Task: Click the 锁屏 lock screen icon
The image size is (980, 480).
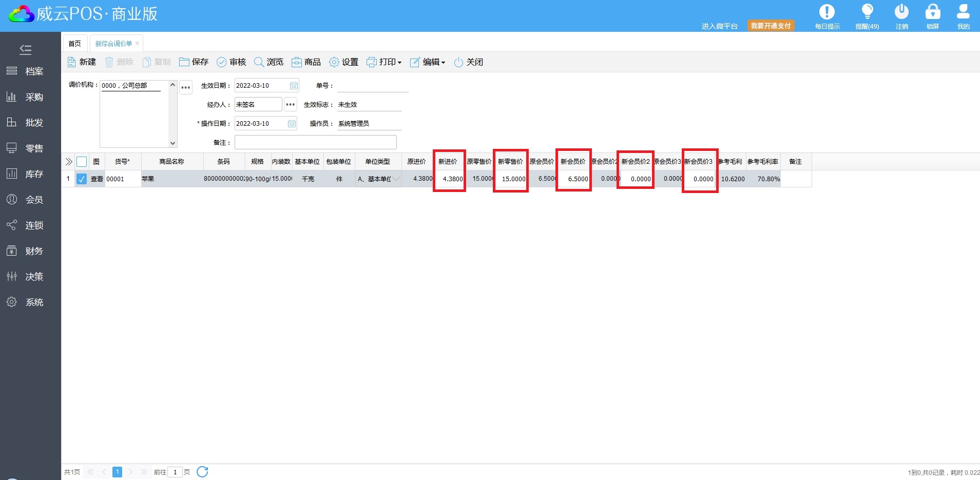Action: 932,12
